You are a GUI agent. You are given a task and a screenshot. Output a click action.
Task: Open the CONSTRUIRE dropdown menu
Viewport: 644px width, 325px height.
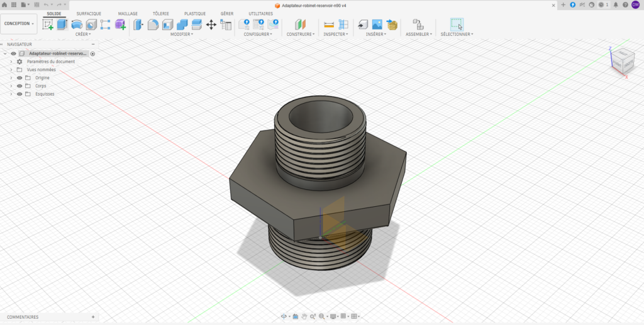pyautogui.click(x=301, y=35)
